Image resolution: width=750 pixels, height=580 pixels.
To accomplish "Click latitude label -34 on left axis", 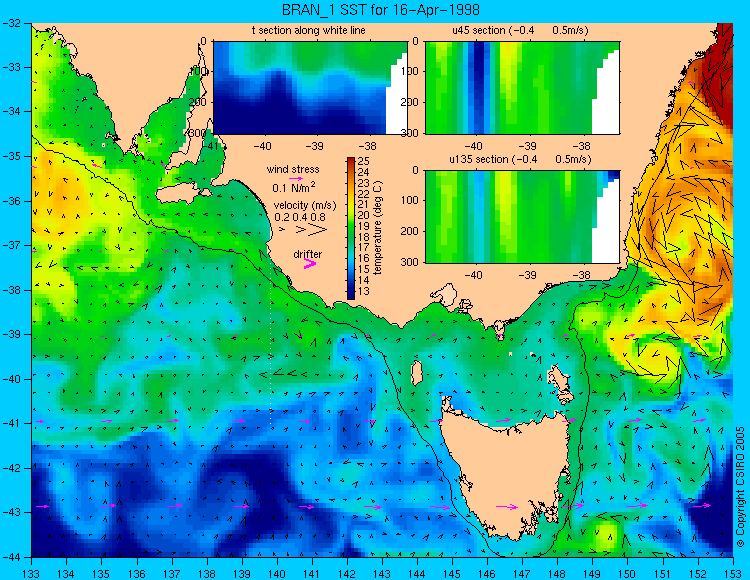I will (x=12, y=111).
